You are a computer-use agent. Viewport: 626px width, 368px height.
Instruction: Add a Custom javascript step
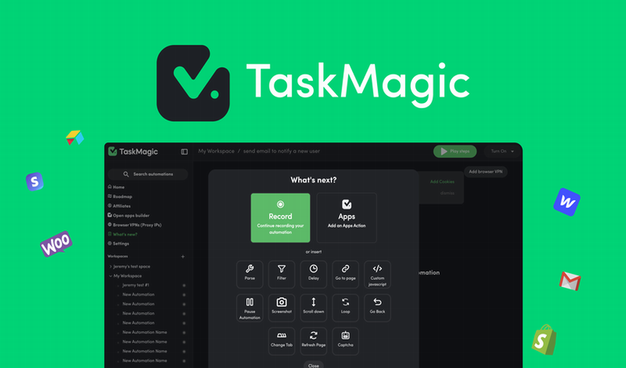(377, 274)
